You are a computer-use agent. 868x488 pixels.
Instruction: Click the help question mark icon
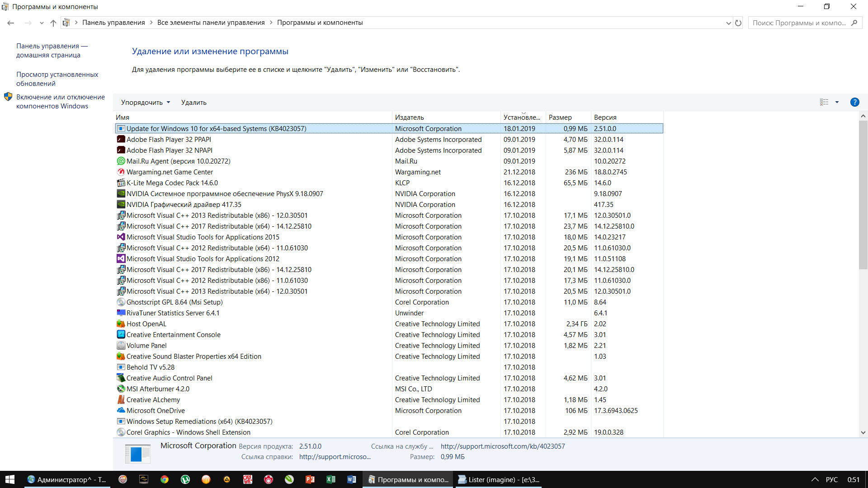pyautogui.click(x=854, y=102)
